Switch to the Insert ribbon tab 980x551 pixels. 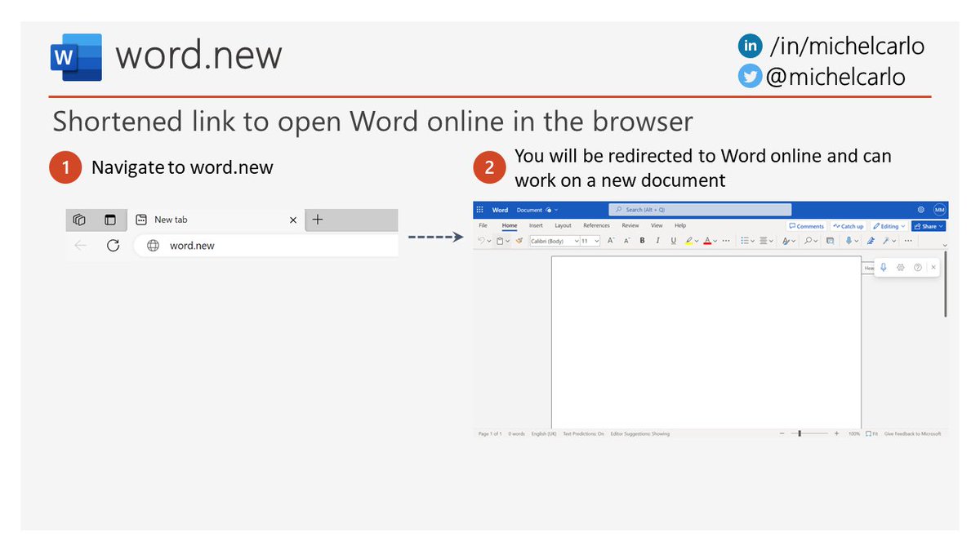(535, 225)
